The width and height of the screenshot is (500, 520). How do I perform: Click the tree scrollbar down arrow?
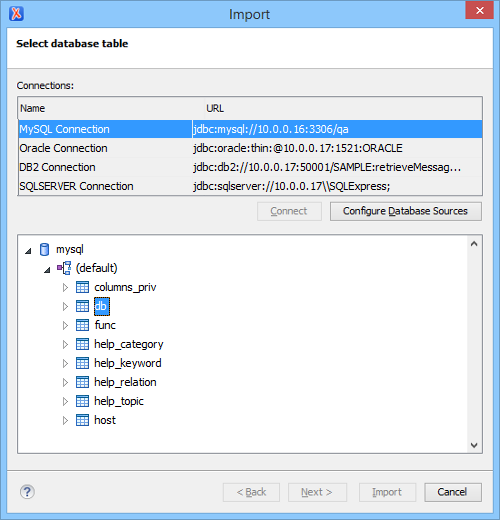pyautogui.click(x=474, y=445)
